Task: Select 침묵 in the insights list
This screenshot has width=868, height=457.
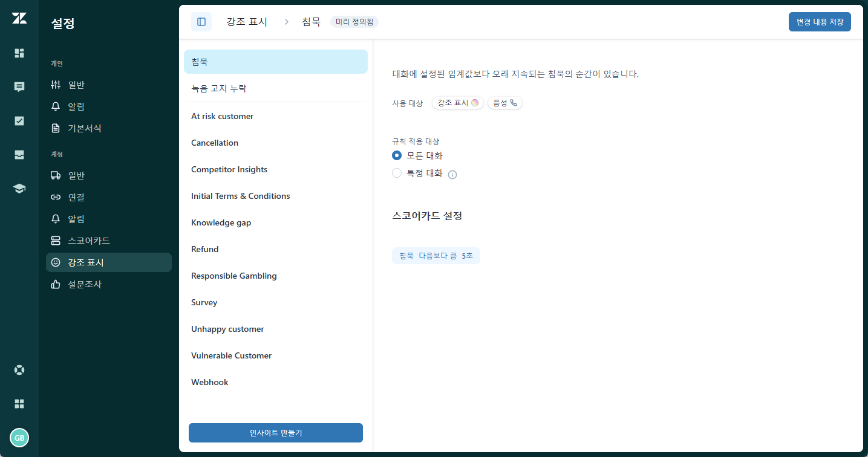Action: 276,62
